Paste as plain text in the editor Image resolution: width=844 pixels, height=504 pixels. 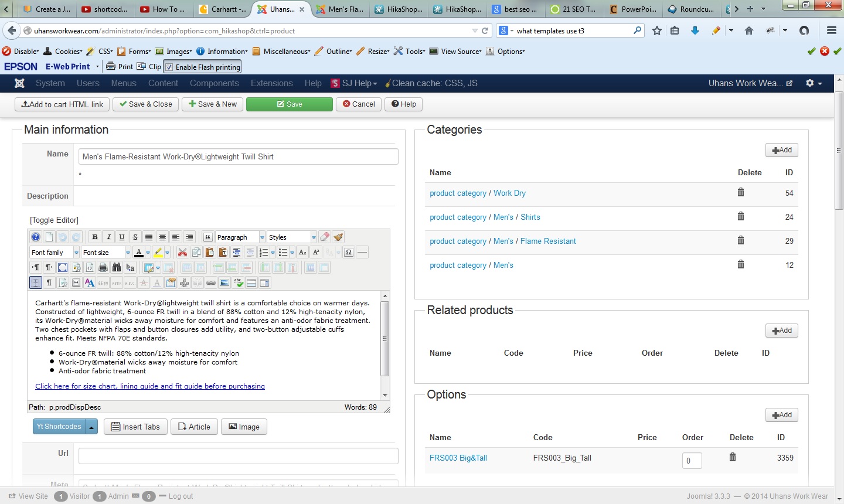(x=223, y=253)
